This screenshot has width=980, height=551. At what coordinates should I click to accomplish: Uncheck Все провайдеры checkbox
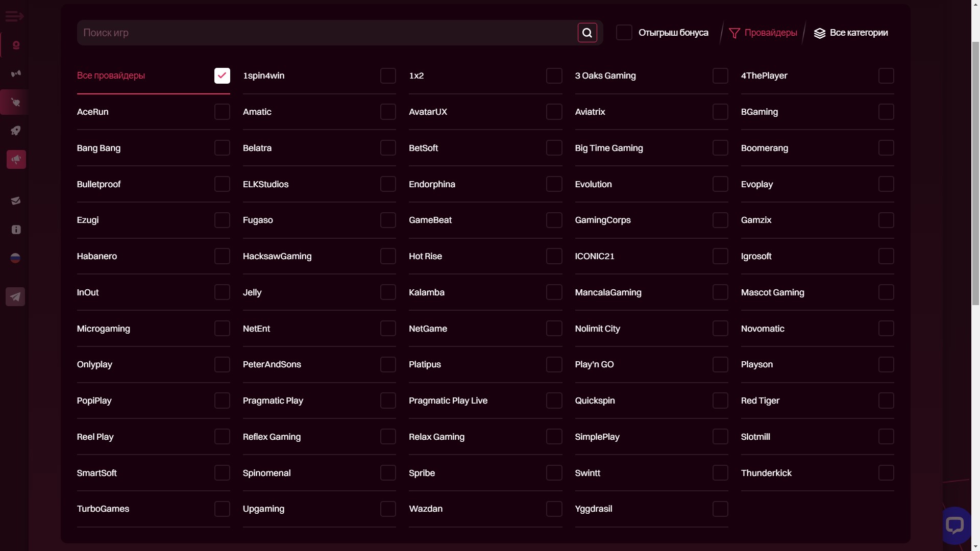(x=222, y=76)
